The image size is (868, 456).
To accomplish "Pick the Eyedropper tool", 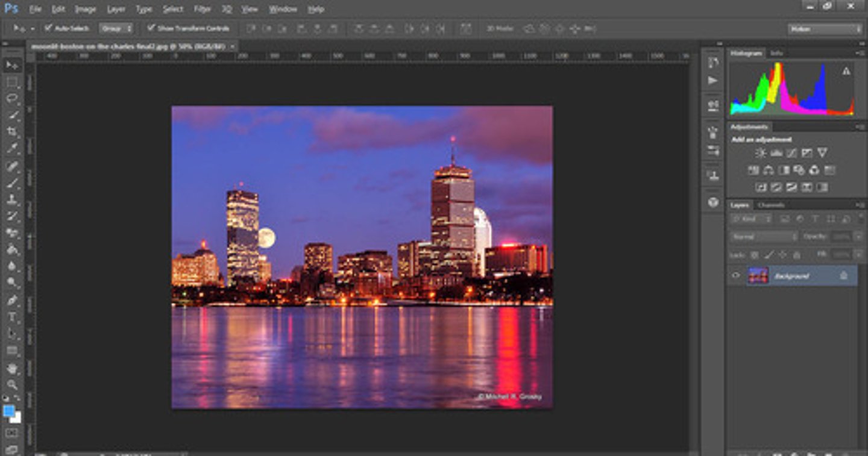I will pos(12,148).
